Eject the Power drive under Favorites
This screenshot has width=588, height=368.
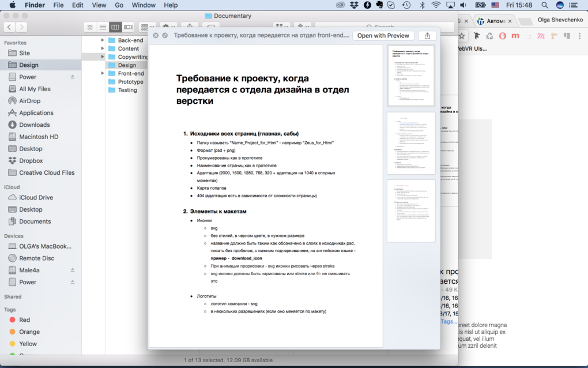click(x=73, y=77)
